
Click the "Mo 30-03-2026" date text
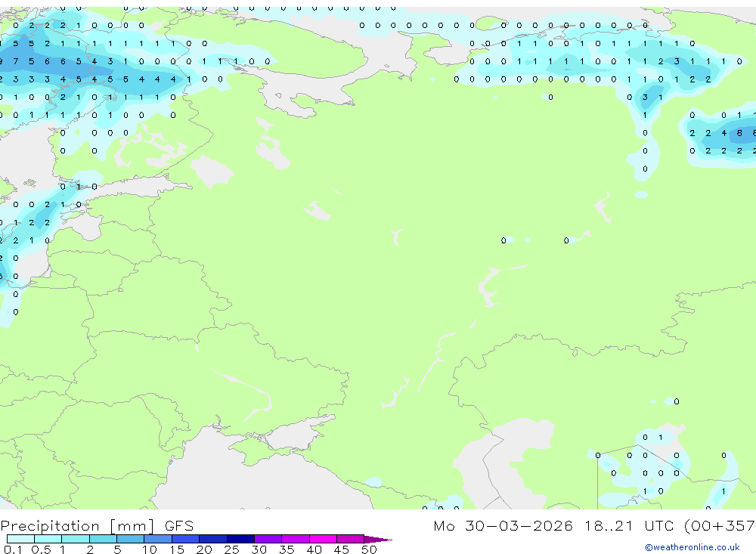pyautogui.click(x=503, y=525)
